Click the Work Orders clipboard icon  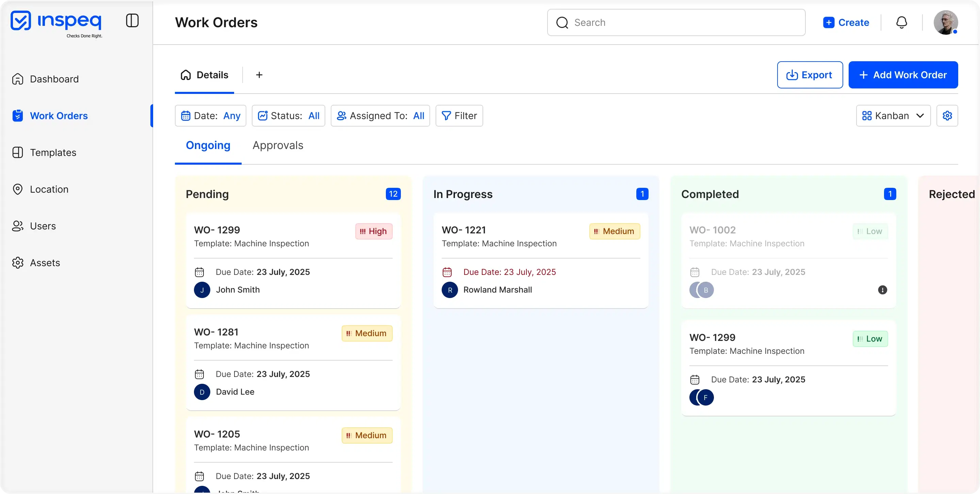(17, 116)
